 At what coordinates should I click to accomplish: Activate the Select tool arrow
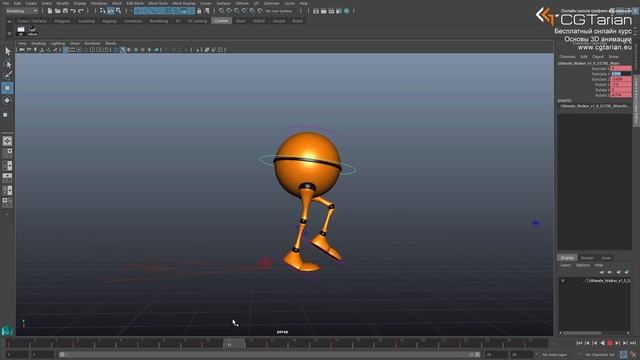pos(7,51)
